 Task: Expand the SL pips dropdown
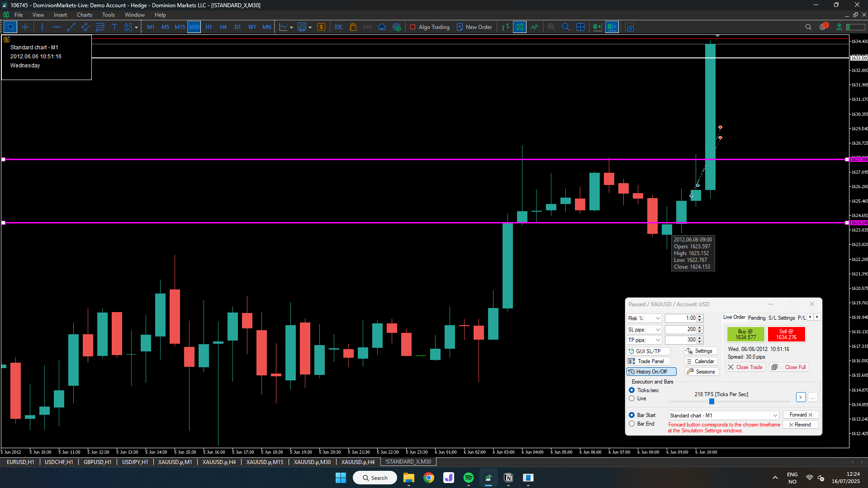[x=658, y=330]
